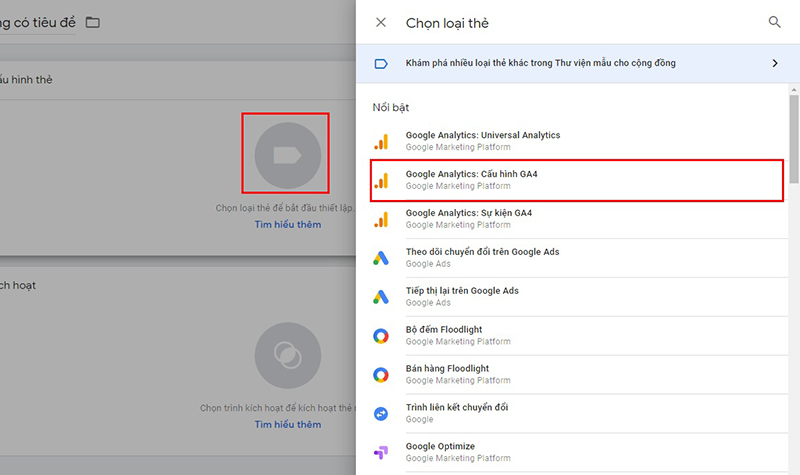
Task: Click the Nổi bật section heading
Action: coord(390,107)
